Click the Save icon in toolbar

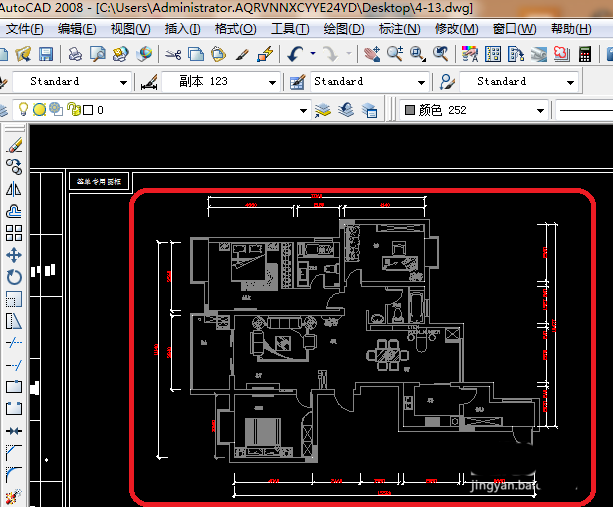tap(46, 53)
